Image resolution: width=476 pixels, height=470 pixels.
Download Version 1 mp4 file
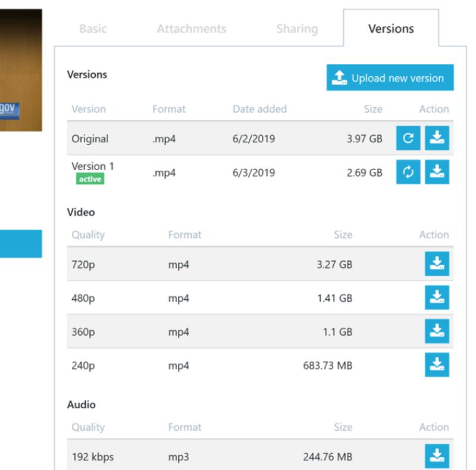click(x=437, y=172)
